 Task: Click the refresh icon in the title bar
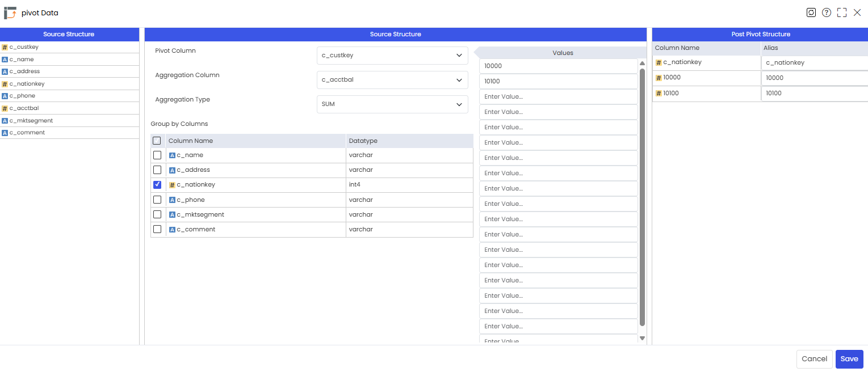coord(811,12)
